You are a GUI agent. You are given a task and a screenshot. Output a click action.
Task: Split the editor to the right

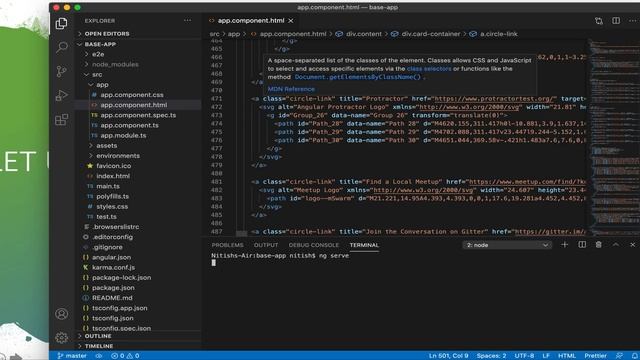pyautogui.click(x=616, y=20)
